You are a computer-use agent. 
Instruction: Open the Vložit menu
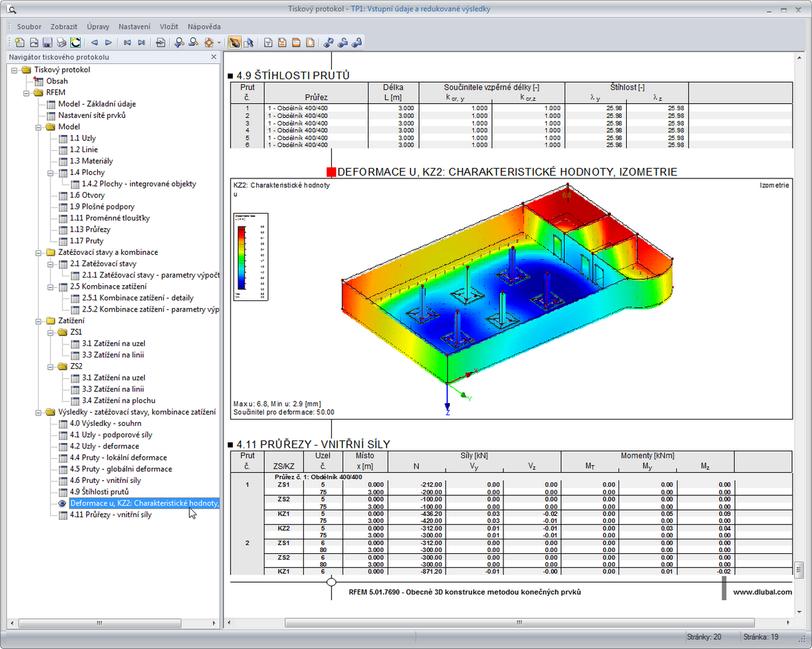pos(169,26)
